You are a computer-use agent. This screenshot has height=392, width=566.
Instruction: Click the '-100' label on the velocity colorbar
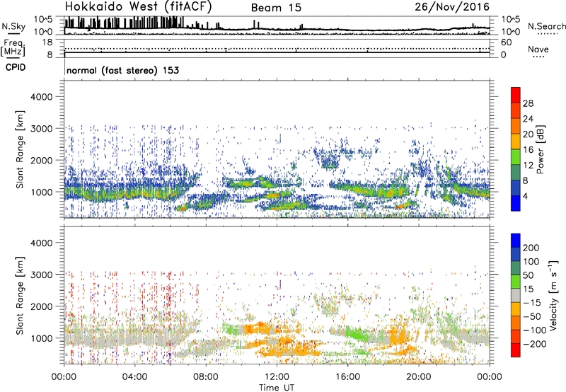534,330
